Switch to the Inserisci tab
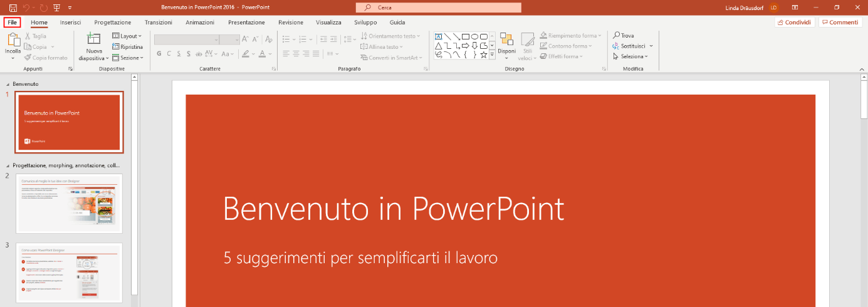 click(x=70, y=22)
